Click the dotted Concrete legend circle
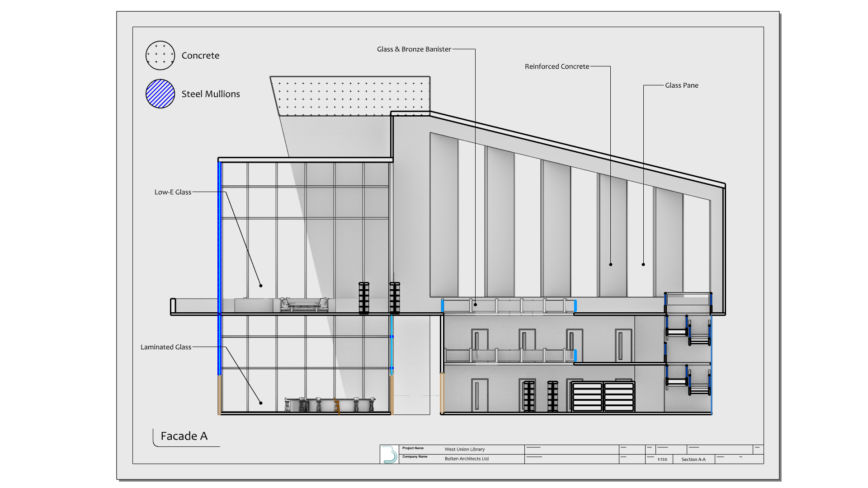Screen dimensions: 868x488 click(x=160, y=56)
